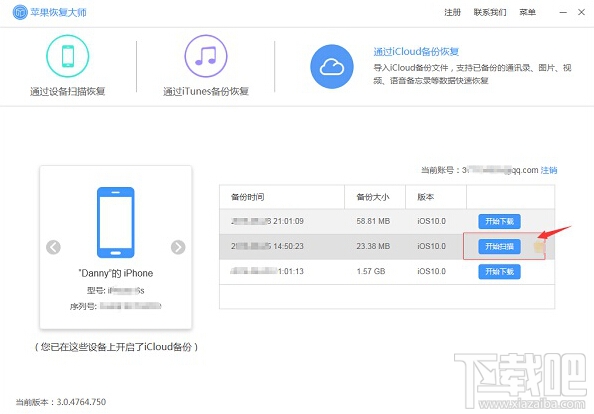Click the folder icon beside 开始扫描
The height and width of the screenshot is (414, 594).
coord(539,247)
